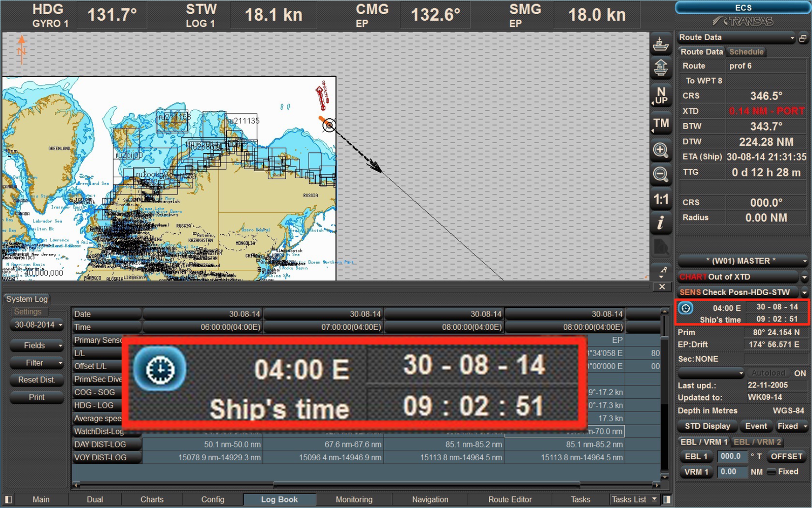Click the down-arrow icon on Tasks List
Image resolution: width=812 pixels, height=508 pixels.
[x=654, y=499]
